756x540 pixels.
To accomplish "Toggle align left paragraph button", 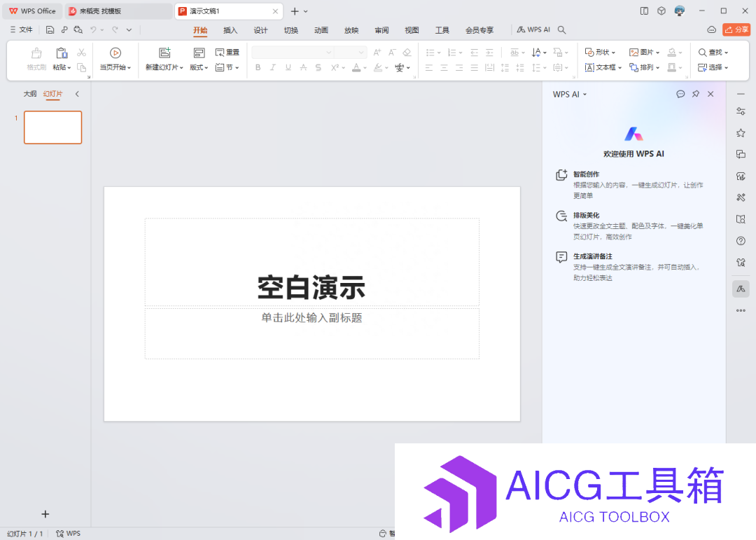I will pos(429,67).
